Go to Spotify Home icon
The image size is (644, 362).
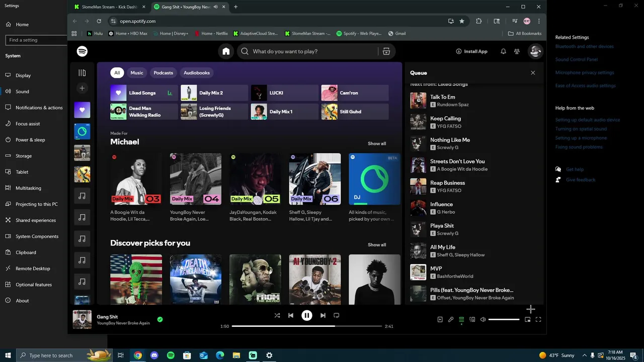click(226, 51)
